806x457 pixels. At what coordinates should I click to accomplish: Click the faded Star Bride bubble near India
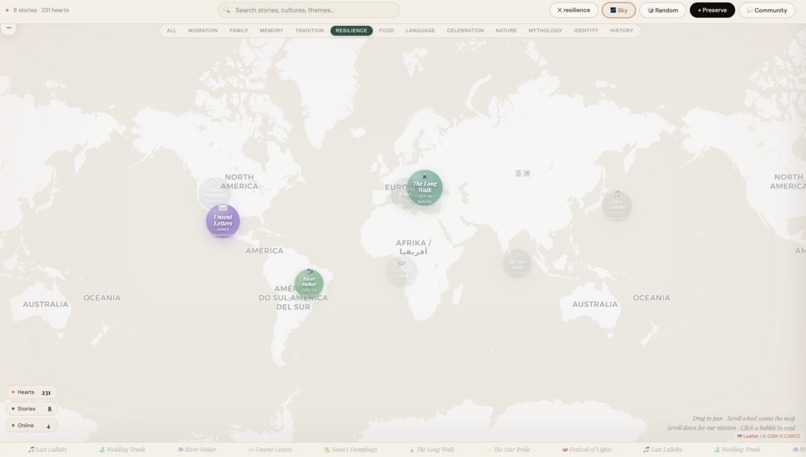517,263
